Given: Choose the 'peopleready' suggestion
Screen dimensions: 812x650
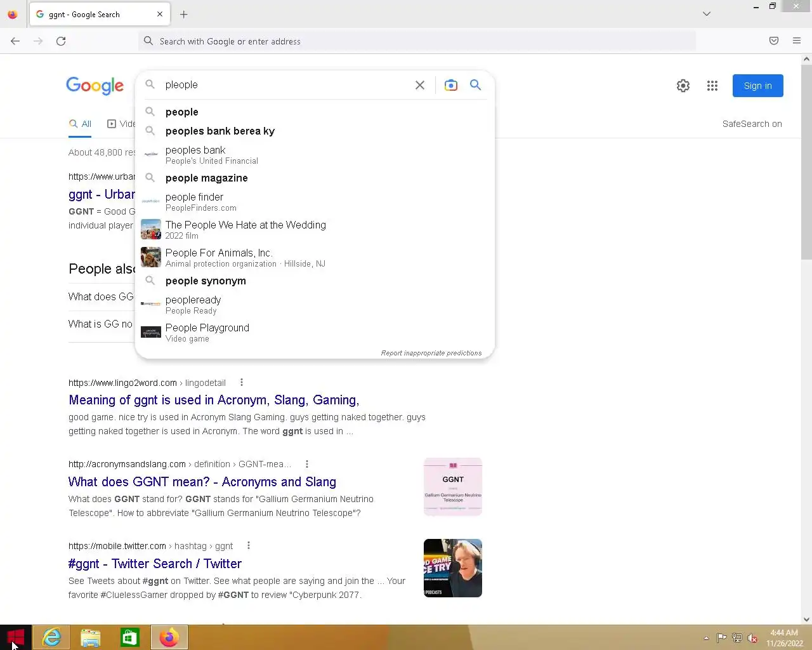Looking at the screenshot, I should click(315, 305).
